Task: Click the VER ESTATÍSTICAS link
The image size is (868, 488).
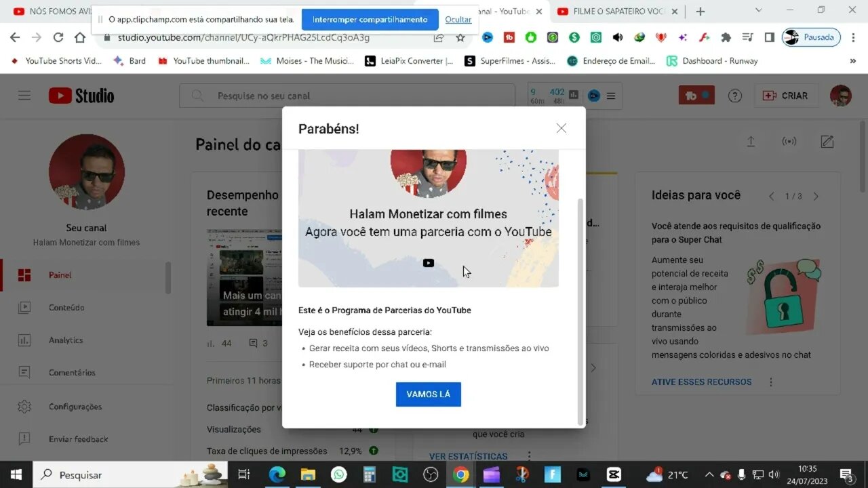Action: click(x=468, y=456)
